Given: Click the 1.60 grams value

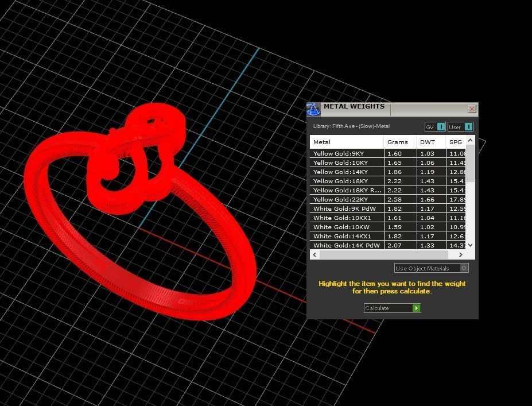Looking at the screenshot, I should (394, 153).
